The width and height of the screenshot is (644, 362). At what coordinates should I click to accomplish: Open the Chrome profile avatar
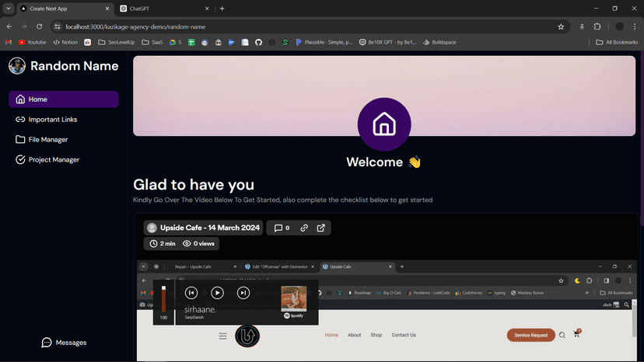(620, 26)
